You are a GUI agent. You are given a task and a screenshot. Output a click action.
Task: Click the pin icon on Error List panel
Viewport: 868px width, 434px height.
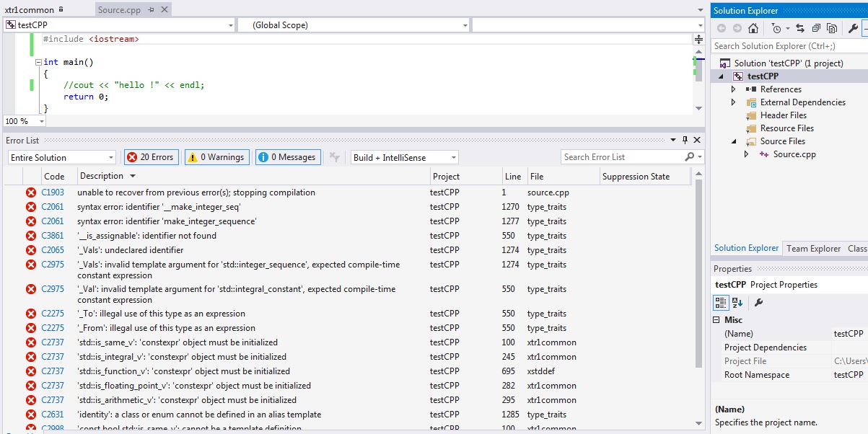coord(685,141)
